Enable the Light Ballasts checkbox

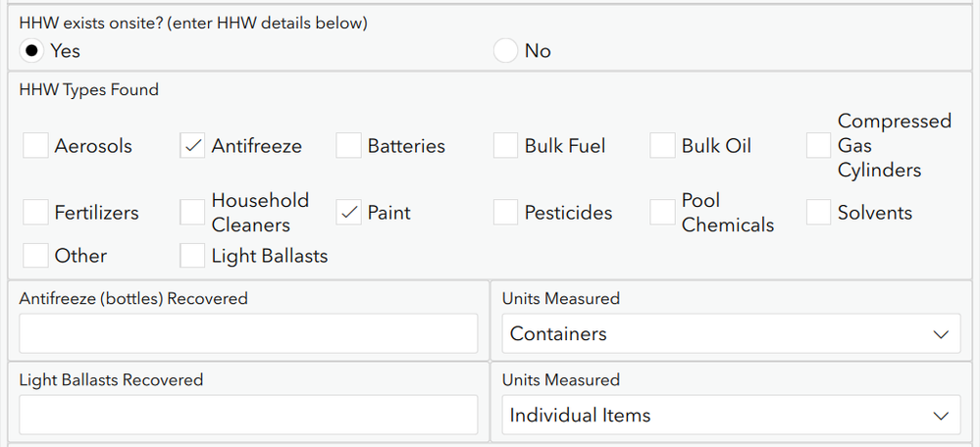point(193,256)
